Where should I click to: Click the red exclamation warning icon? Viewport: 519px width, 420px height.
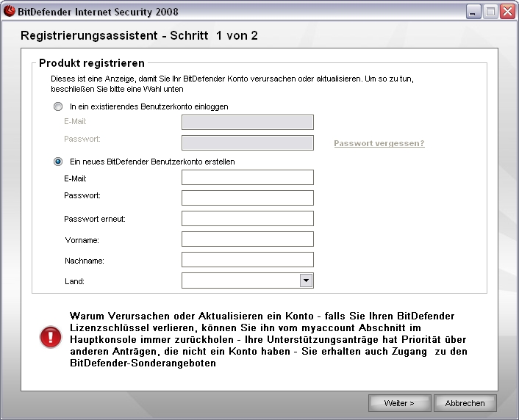click(50, 337)
